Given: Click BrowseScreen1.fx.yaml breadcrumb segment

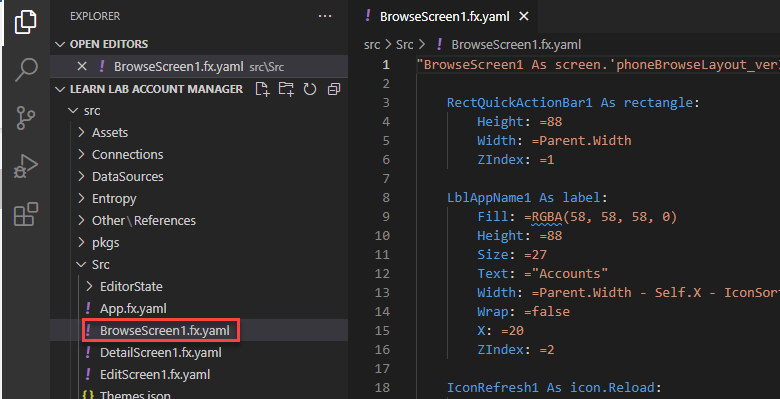Looking at the screenshot, I should (516, 44).
